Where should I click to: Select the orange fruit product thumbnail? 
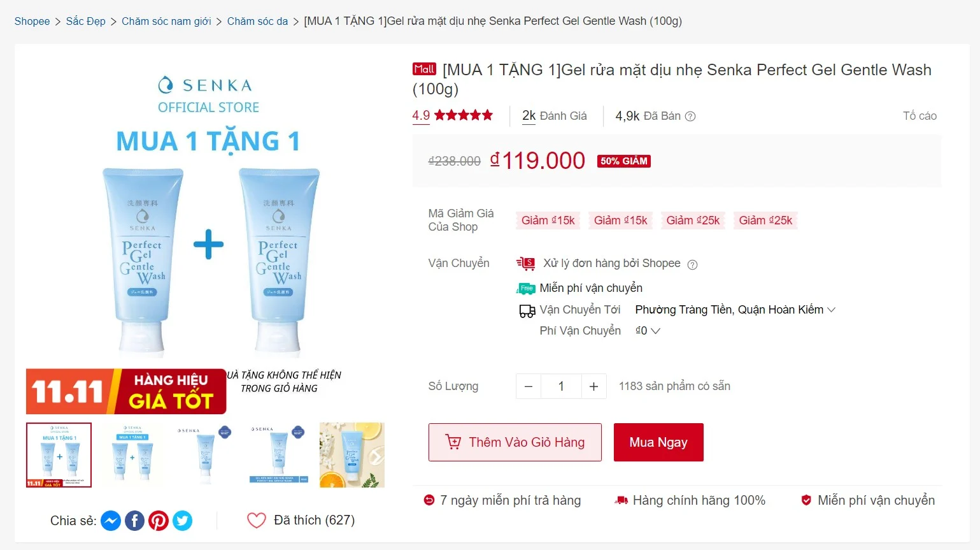[x=352, y=455]
